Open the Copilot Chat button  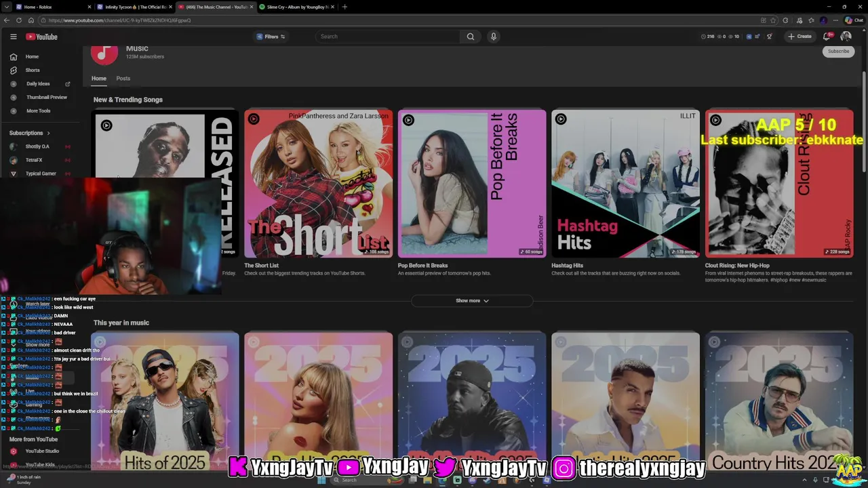pyautogui.click(x=855, y=20)
